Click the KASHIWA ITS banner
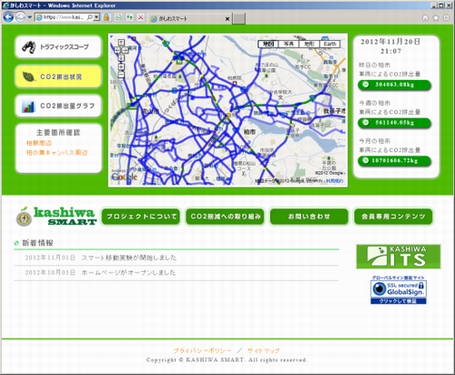 click(x=398, y=256)
